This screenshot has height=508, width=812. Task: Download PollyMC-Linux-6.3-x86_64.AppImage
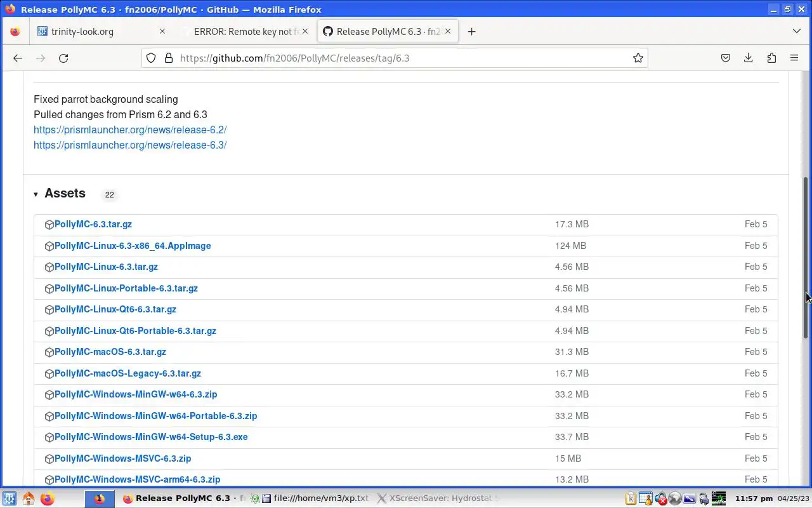tap(133, 246)
